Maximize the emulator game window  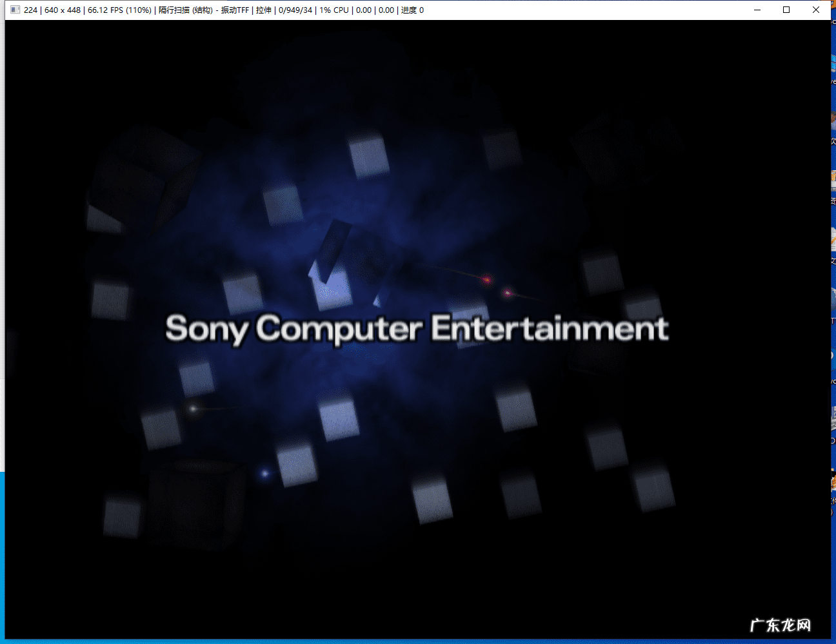786,10
